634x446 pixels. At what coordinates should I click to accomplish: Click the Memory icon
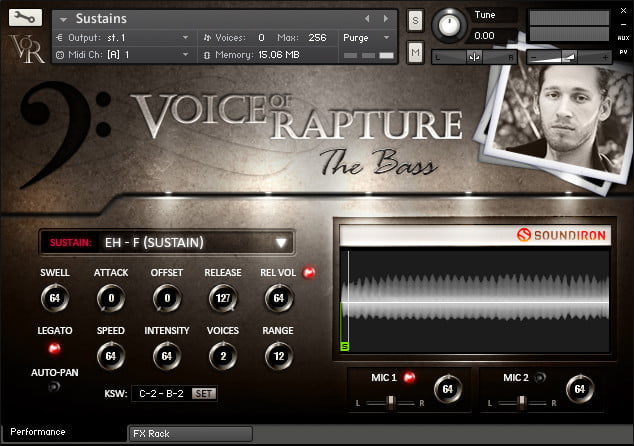pos(207,55)
